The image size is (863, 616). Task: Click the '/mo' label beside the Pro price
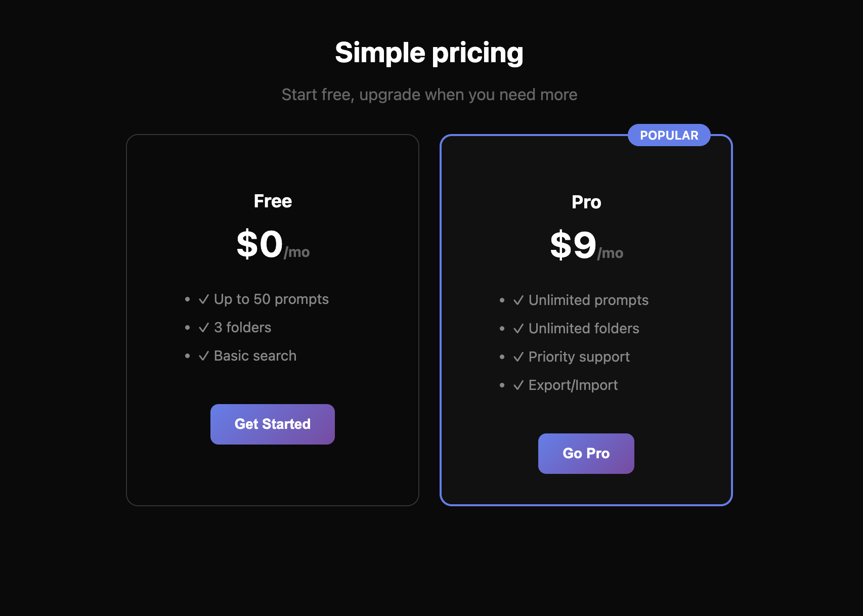pyautogui.click(x=610, y=253)
